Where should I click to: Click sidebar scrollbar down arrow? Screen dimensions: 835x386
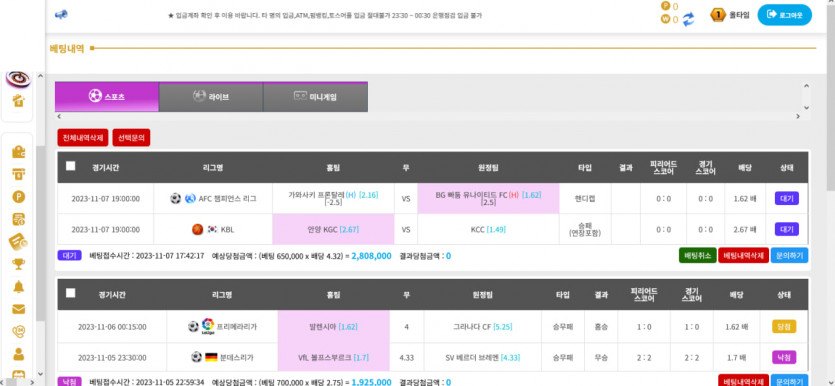pos(40,374)
